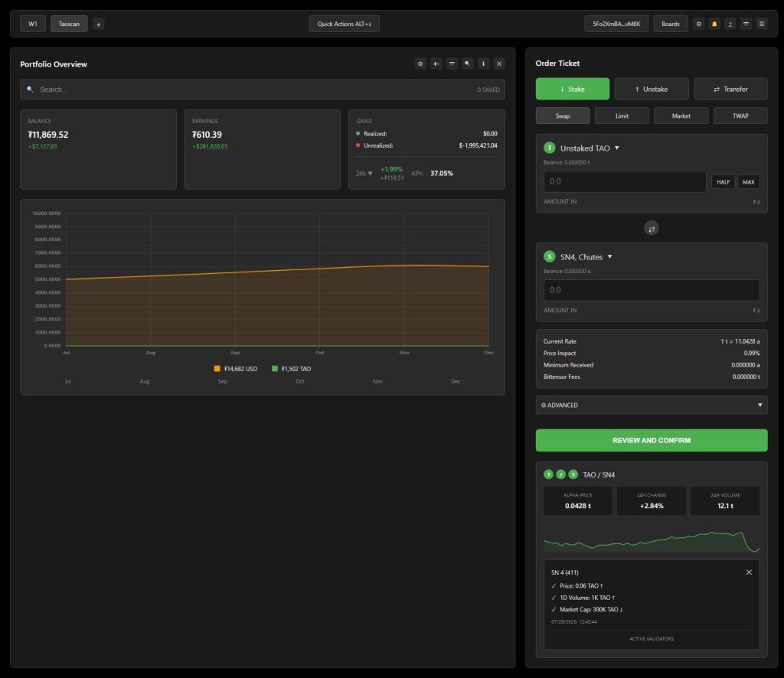Toggle the TAO series in chart legend
Screen dimensions: 784x678
click(291, 369)
